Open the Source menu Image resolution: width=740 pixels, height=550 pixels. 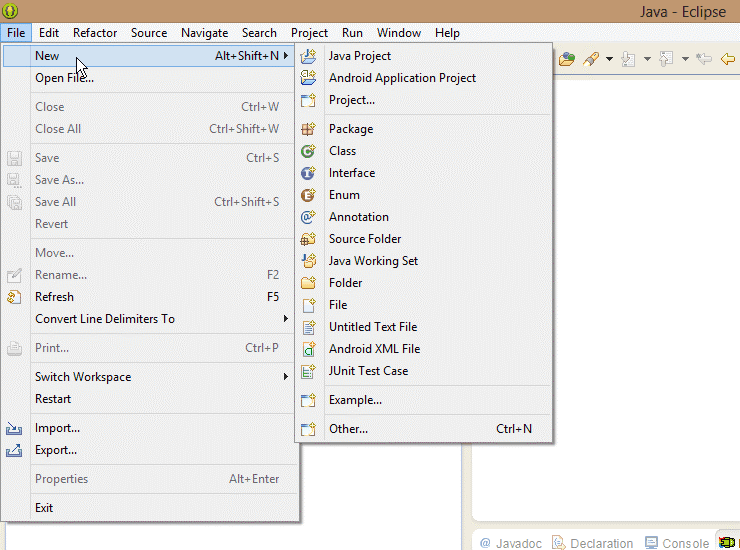point(149,33)
